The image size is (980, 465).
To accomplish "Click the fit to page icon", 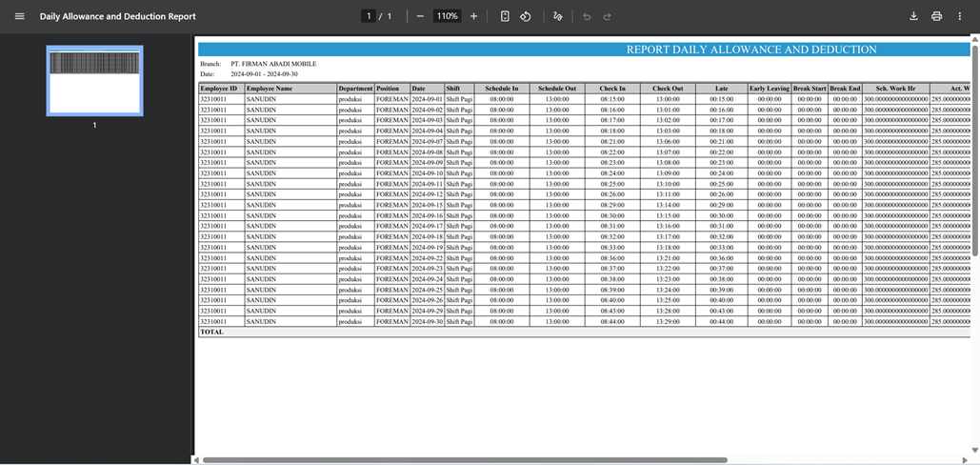I will tap(505, 16).
